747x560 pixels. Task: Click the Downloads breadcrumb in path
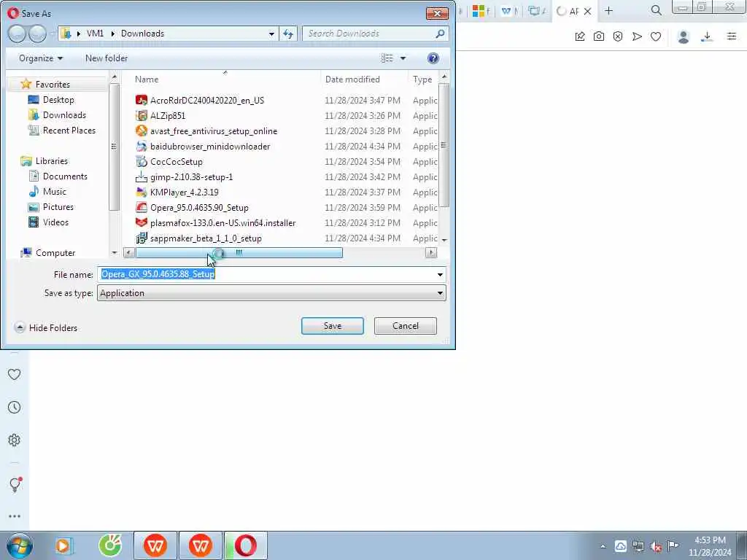click(x=142, y=34)
